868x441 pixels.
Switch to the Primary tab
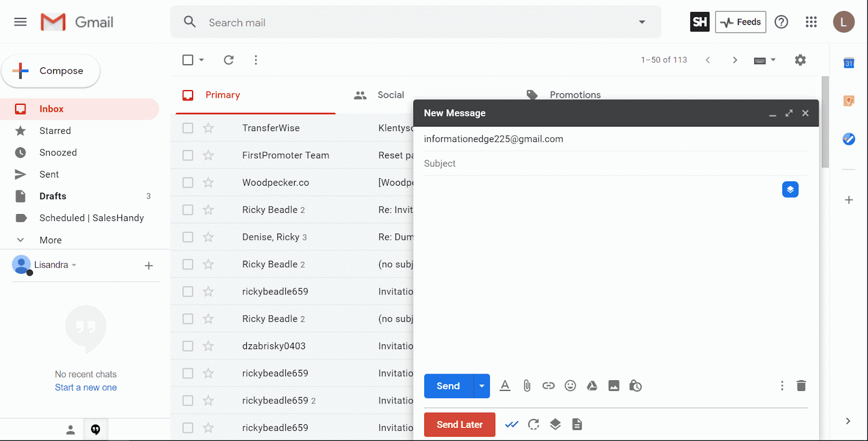[256, 95]
